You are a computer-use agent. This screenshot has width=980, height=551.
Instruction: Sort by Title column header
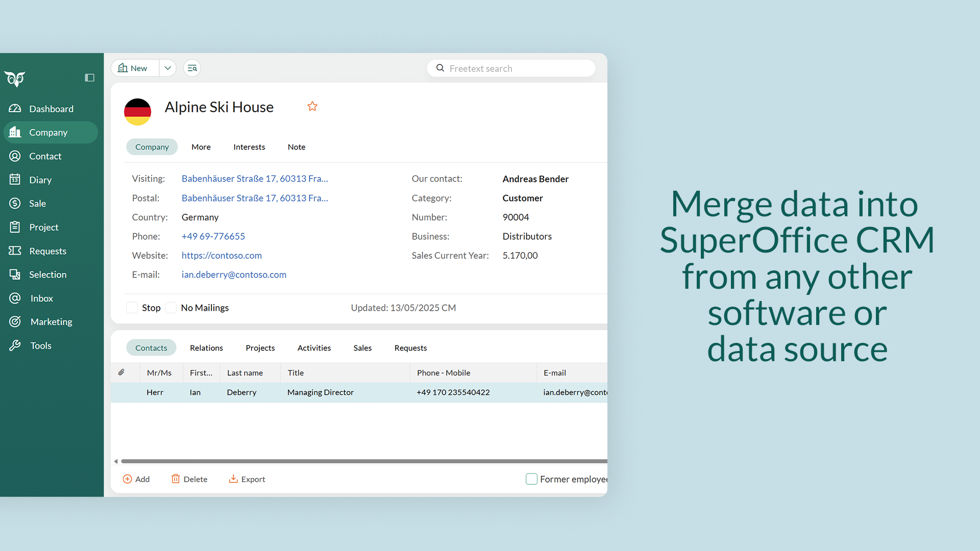345,373
